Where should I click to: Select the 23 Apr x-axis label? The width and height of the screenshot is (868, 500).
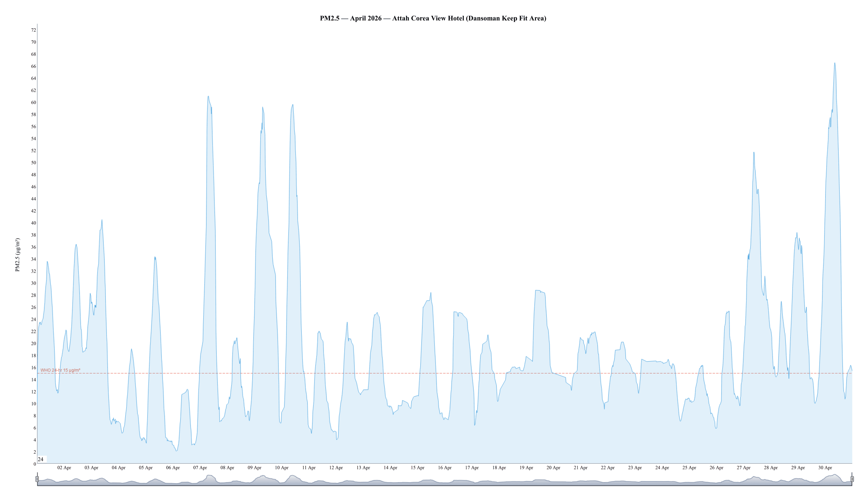click(x=635, y=468)
